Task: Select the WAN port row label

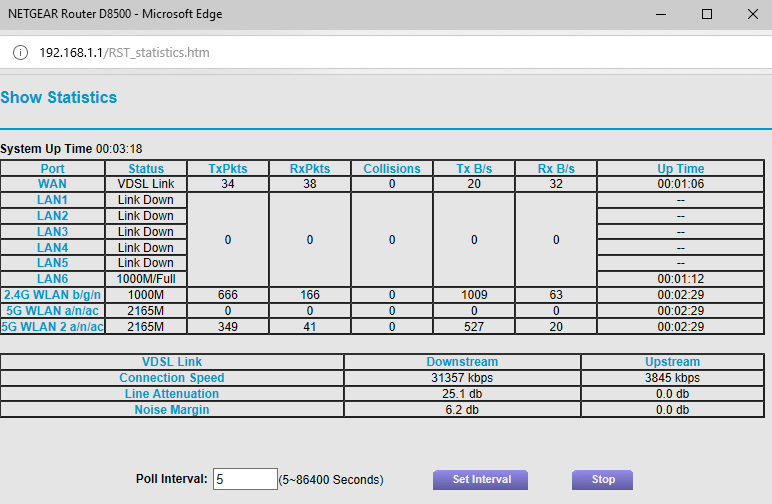Action: tap(52, 184)
